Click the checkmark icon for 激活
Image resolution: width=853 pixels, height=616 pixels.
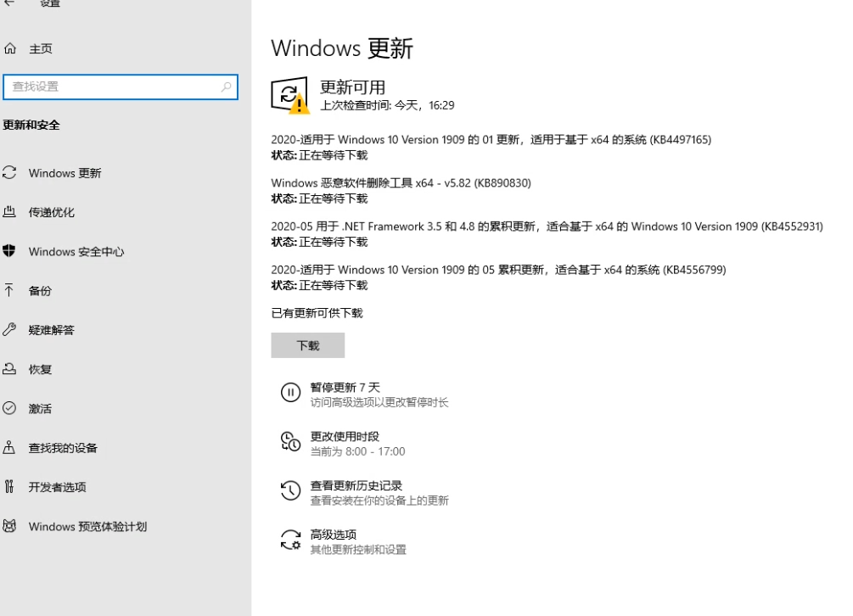click(9, 408)
